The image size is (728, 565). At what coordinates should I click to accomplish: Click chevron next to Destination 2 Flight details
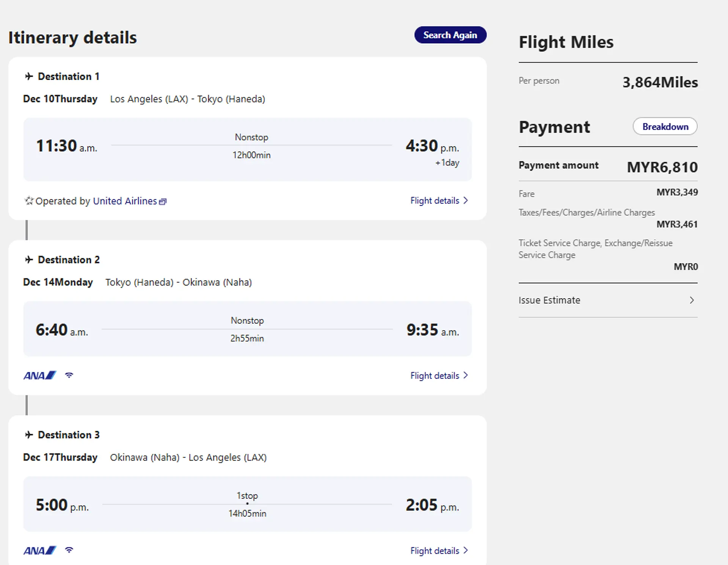coord(466,375)
